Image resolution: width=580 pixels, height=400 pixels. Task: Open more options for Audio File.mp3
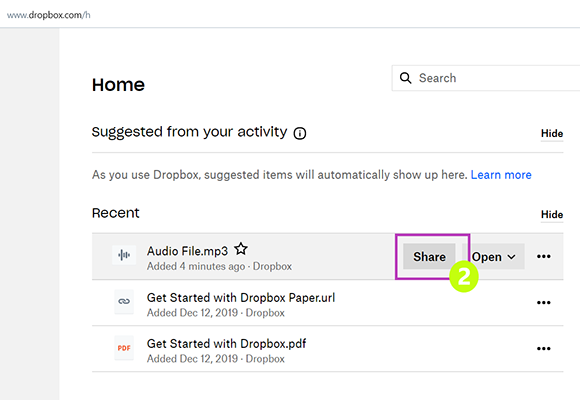click(x=544, y=256)
